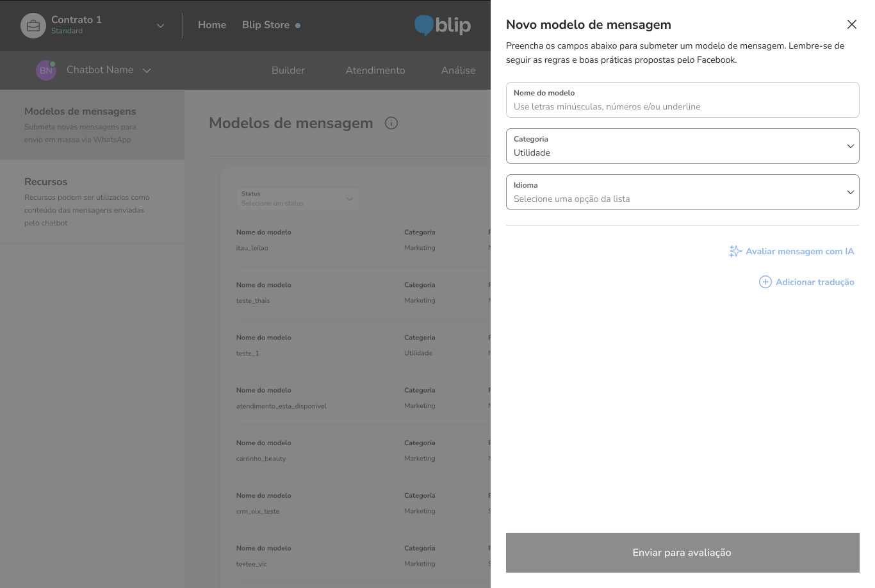Screen dimensions: 875x588
Task: Click the Contrato 1 briefcase icon
Action: point(33,26)
